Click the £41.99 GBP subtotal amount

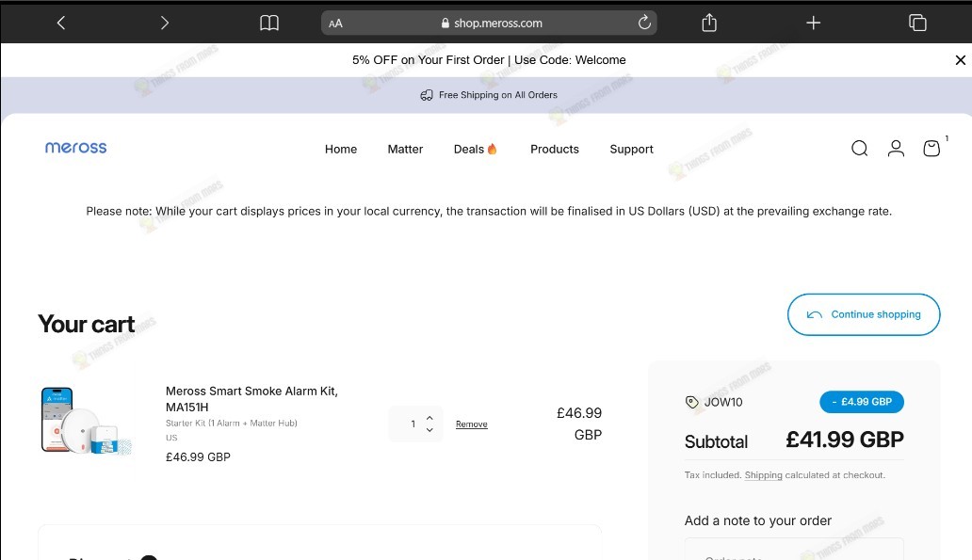[845, 440]
